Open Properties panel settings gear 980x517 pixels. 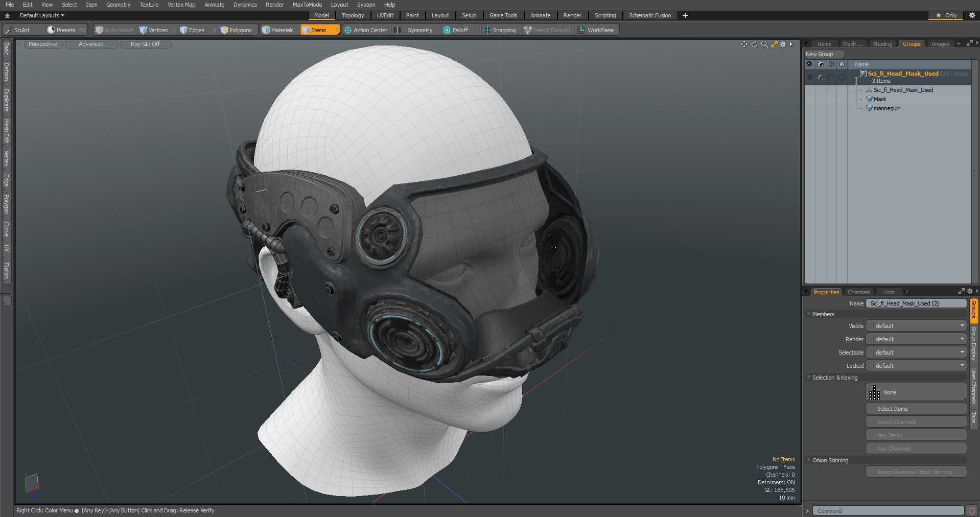coord(970,292)
